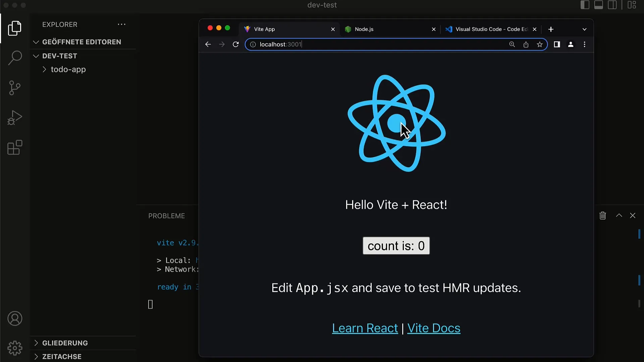Open the Vite Docs link

pos(434,328)
